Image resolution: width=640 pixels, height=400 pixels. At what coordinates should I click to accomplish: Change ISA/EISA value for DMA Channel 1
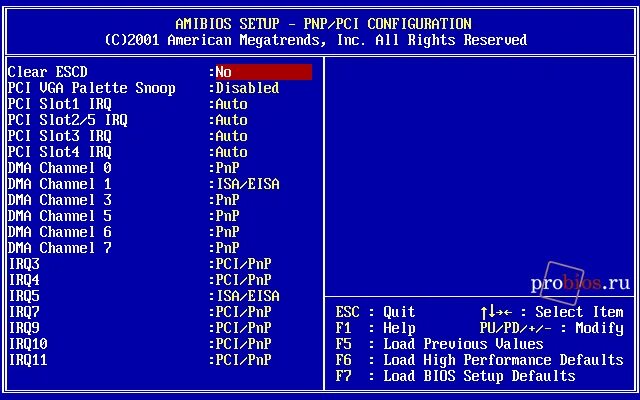pyautogui.click(x=247, y=184)
